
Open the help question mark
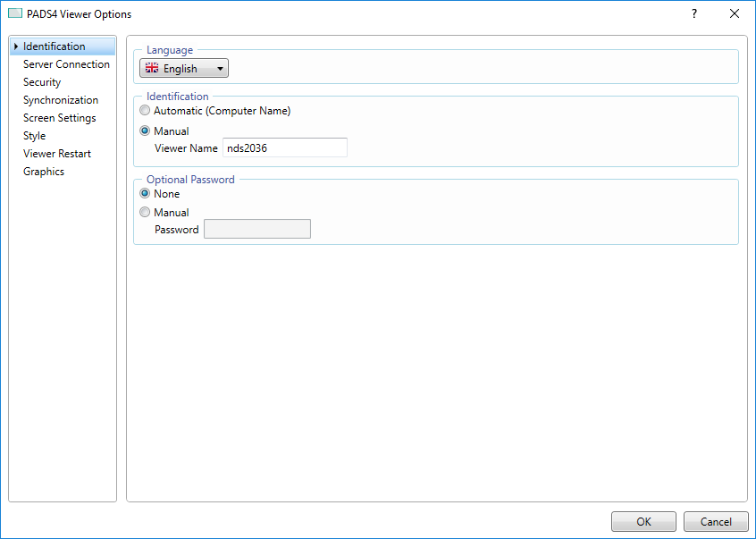click(694, 14)
